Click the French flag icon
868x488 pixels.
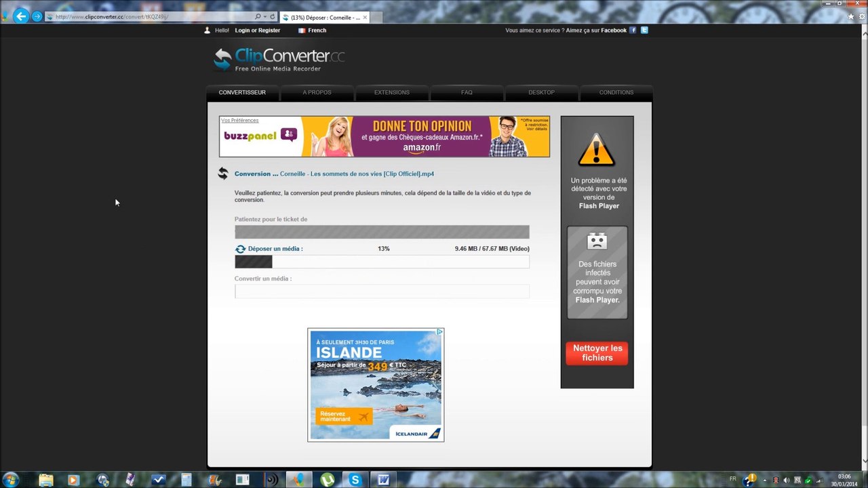click(302, 30)
